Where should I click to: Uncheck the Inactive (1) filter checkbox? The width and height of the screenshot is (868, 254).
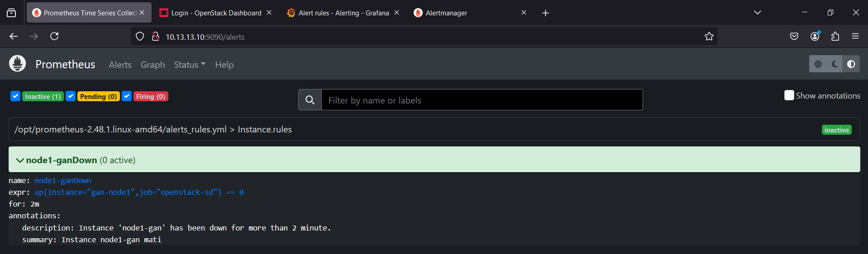point(15,96)
